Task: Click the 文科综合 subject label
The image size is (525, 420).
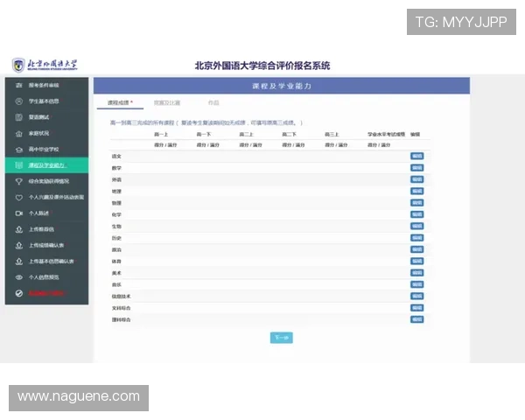Action: coord(122,308)
